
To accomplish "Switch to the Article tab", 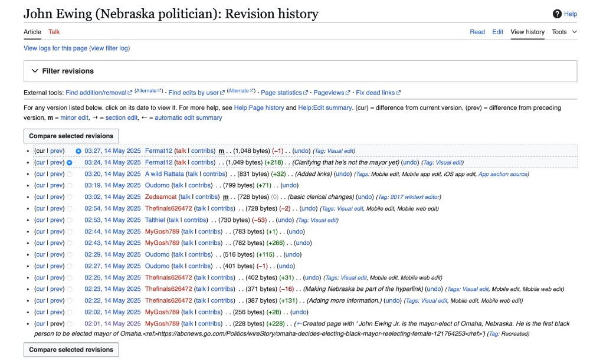I will pos(32,32).
